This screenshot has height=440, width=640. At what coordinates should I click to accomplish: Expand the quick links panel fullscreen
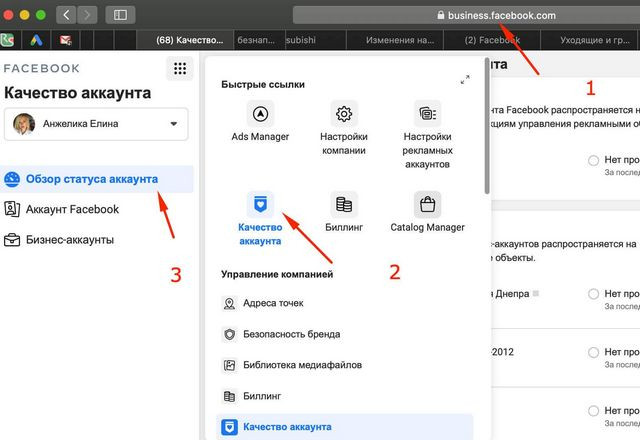pyautogui.click(x=465, y=79)
